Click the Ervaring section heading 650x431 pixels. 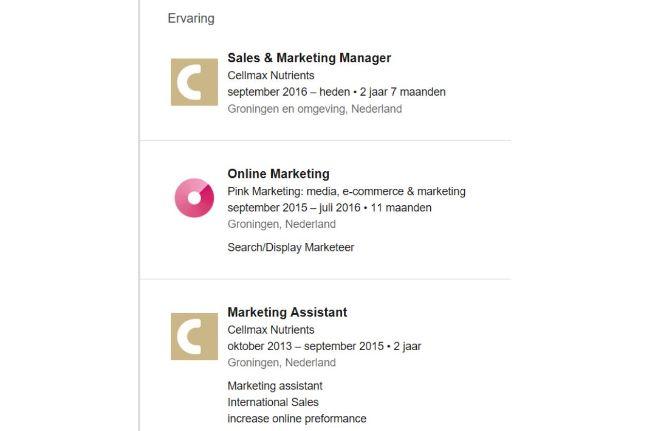(x=191, y=18)
